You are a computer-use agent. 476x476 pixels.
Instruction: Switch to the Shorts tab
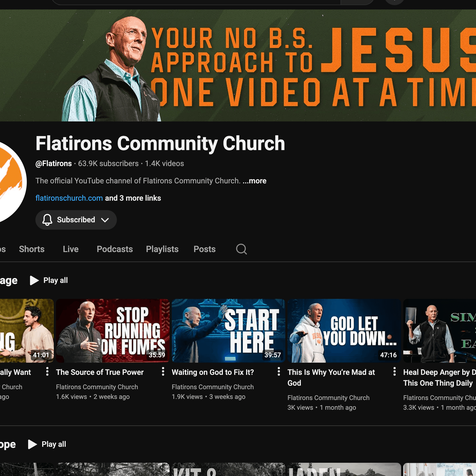(32, 249)
